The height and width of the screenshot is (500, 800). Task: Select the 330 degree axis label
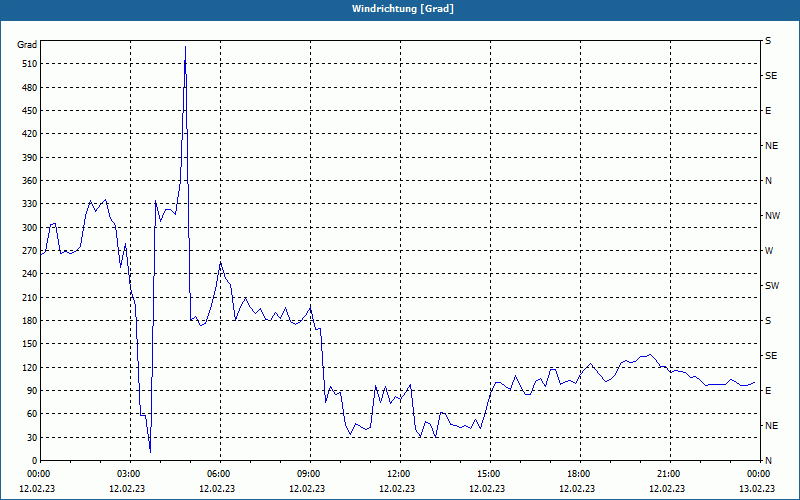(x=30, y=204)
